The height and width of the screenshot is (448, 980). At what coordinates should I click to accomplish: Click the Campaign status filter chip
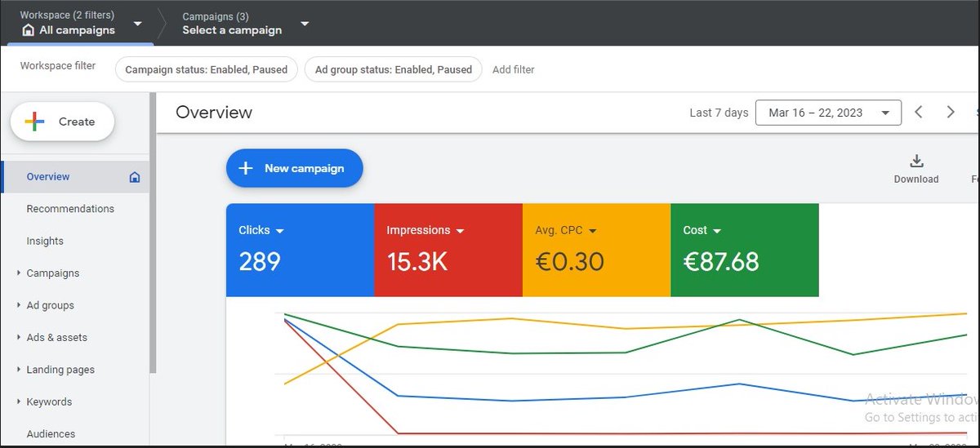click(206, 69)
